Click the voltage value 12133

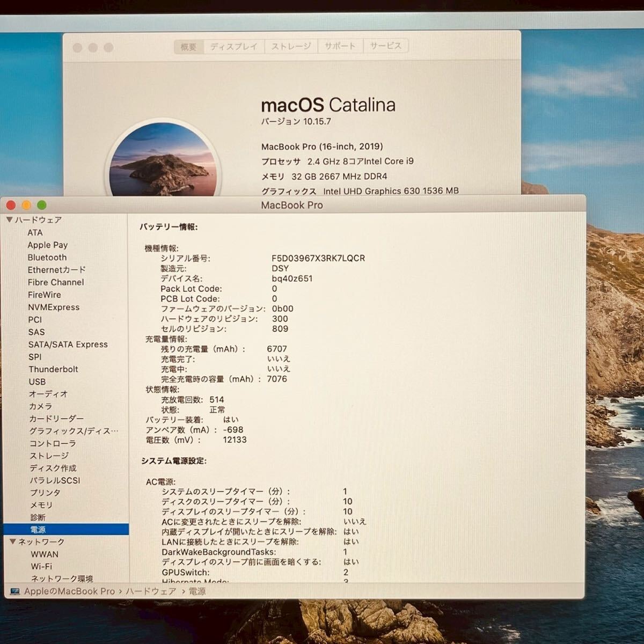[x=235, y=440]
